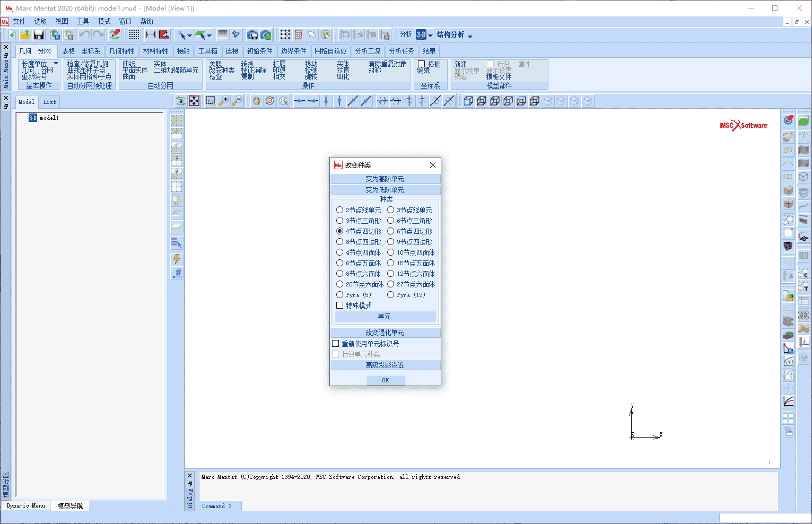The image size is (812, 524).
Task: Click the calculator icon in toolbar
Action: click(x=299, y=34)
